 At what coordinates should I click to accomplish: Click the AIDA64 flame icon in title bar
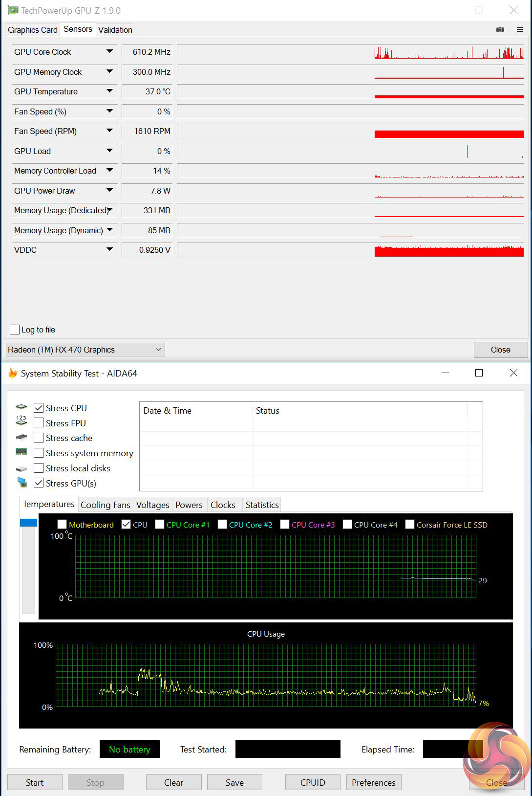tap(13, 373)
